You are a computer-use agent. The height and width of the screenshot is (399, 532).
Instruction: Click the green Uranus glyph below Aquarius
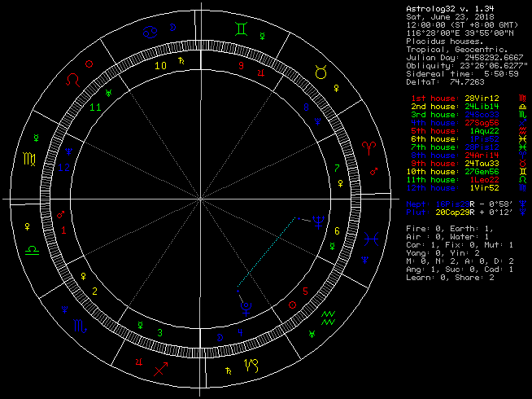click(x=312, y=334)
